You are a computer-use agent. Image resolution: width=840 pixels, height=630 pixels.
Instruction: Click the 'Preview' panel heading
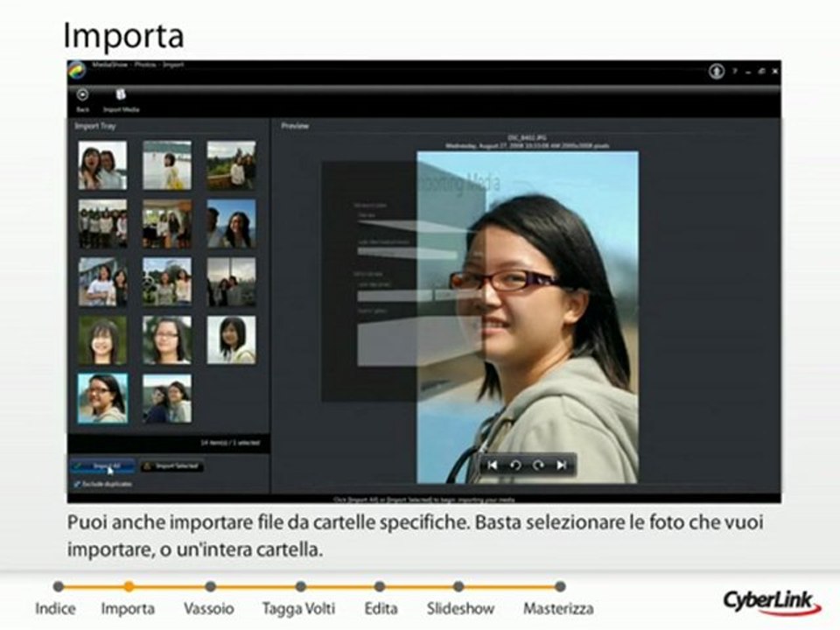click(295, 126)
